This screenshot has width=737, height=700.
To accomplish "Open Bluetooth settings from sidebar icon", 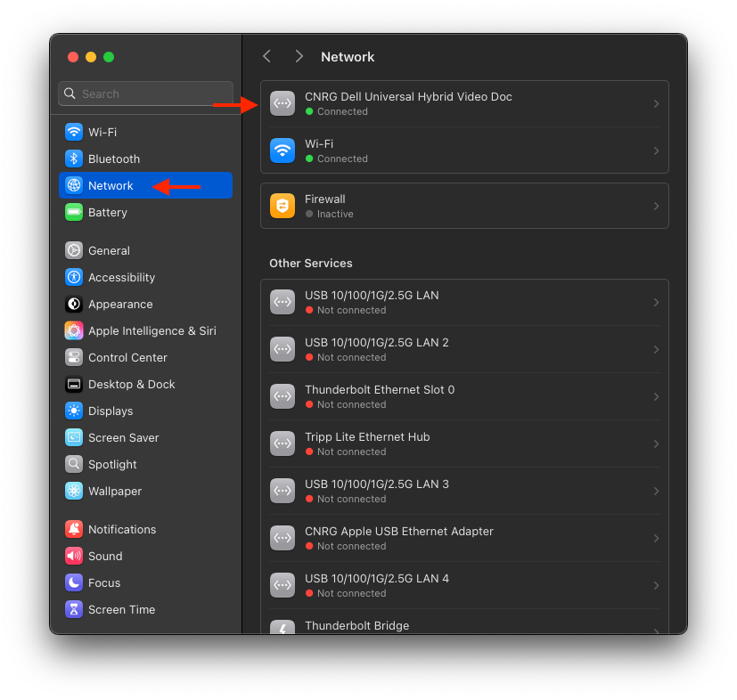I will (74, 159).
